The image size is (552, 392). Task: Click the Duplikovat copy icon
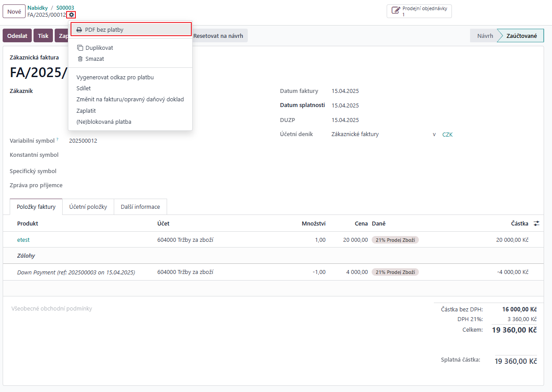[x=80, y=48]
